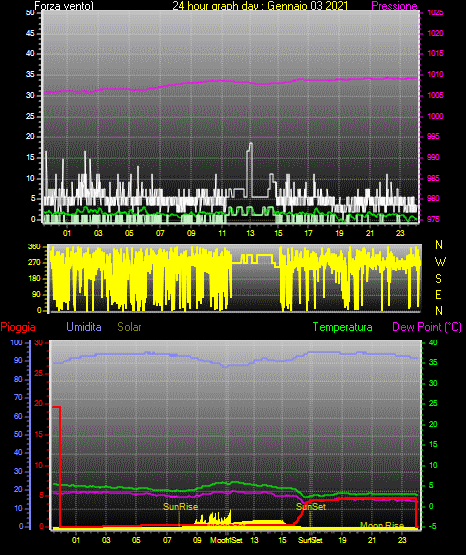
Task: Click the Pioggia legend label
Action: tap(18, 327)
